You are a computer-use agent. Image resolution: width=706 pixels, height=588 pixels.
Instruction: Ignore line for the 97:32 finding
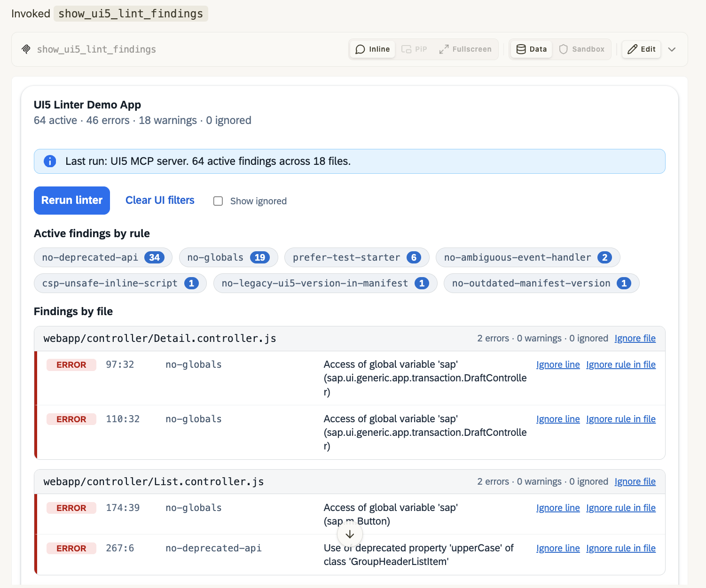coord(558,364)
